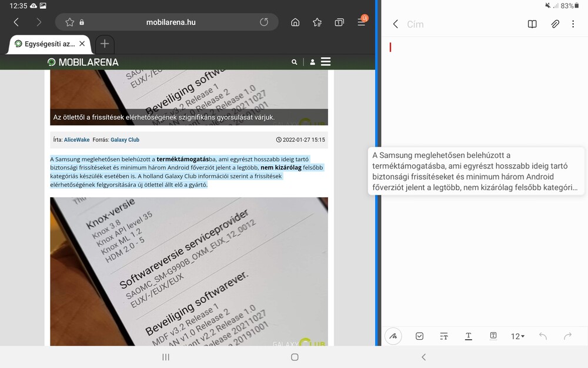Open the Knox-versie article image
Viewport: 588px width, 368px height.
pyautogui.click(x=189, y=271)
